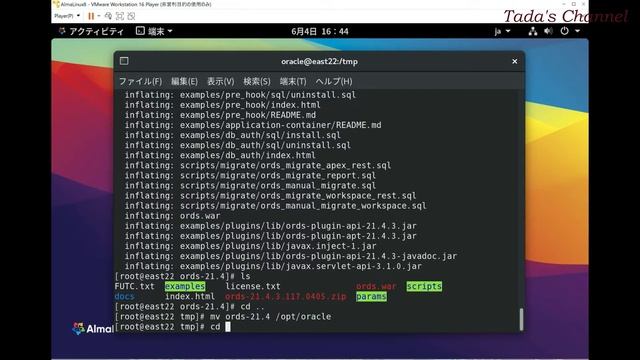This screenshot has height=360, width=640.
Task: Click the power icon in top bar
Action: point(564,31)
